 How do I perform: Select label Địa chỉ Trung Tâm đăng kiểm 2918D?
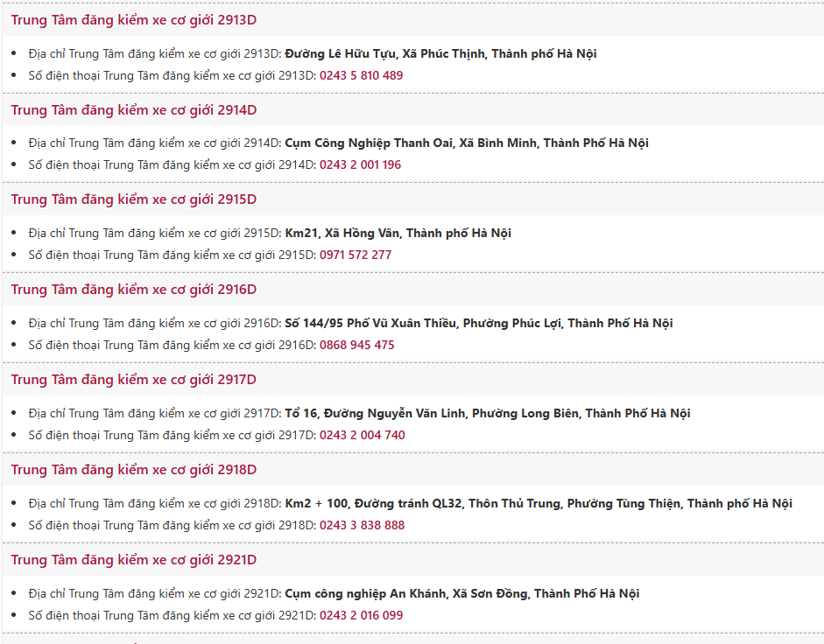pyautogui.click(x=156, y=504)
